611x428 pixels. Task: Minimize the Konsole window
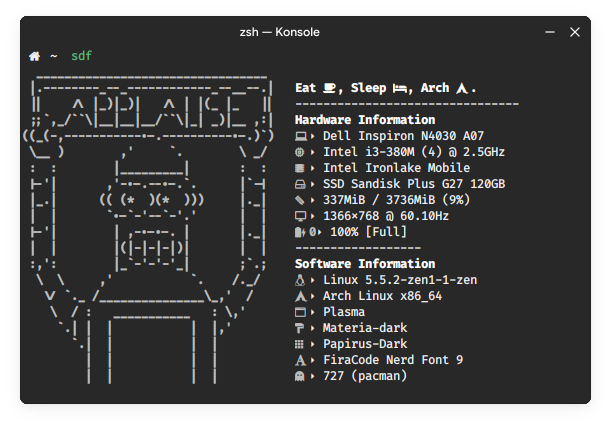550,32
